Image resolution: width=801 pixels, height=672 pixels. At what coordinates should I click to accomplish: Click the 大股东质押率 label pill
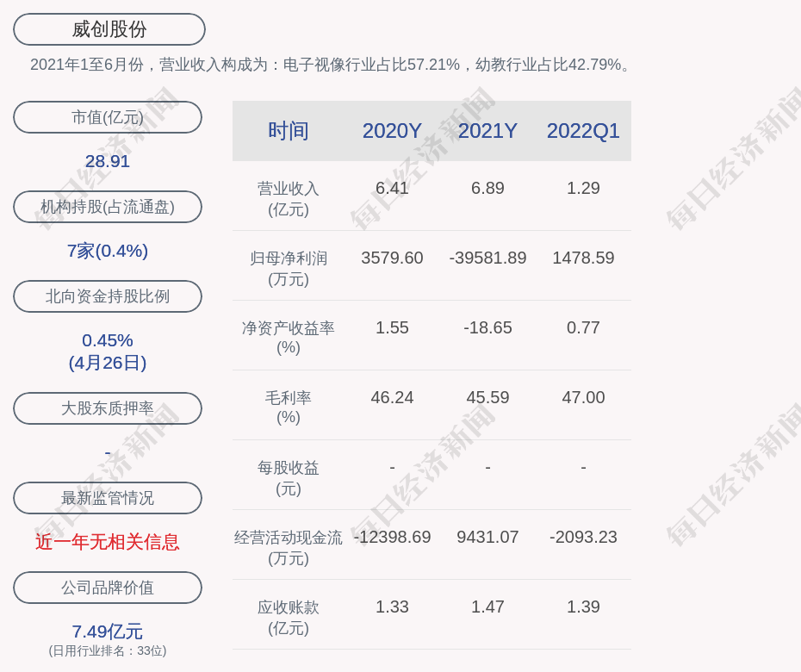pos(108,408)
